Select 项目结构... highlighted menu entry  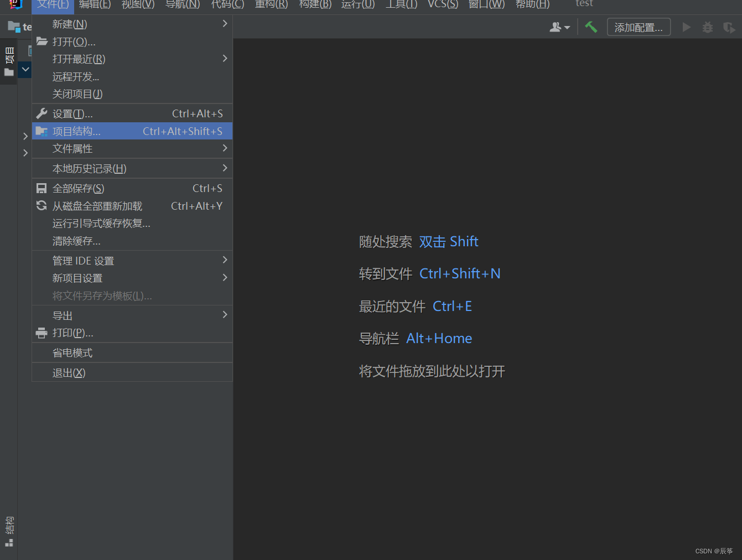point(132,131)
